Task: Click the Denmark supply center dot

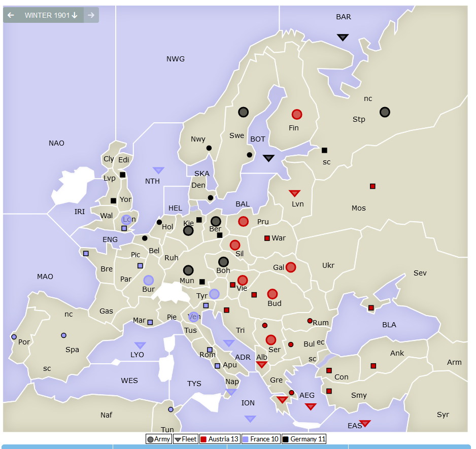Action: pos(211,198)
